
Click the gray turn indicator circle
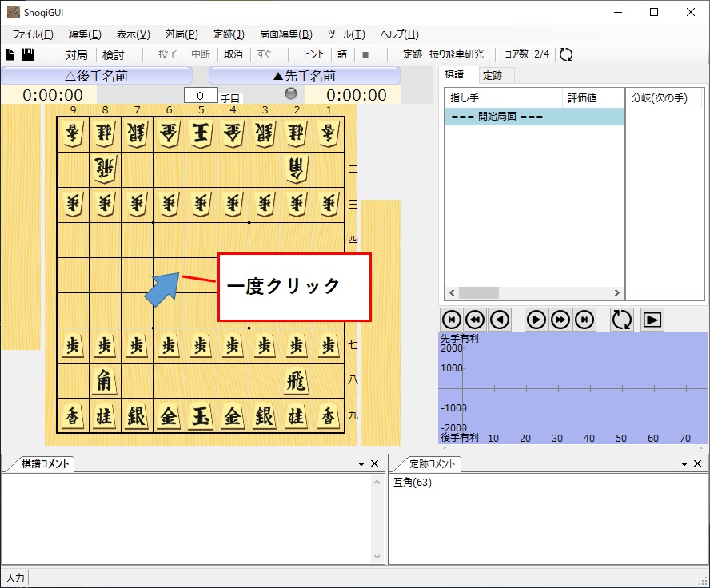tap(291, 93)
